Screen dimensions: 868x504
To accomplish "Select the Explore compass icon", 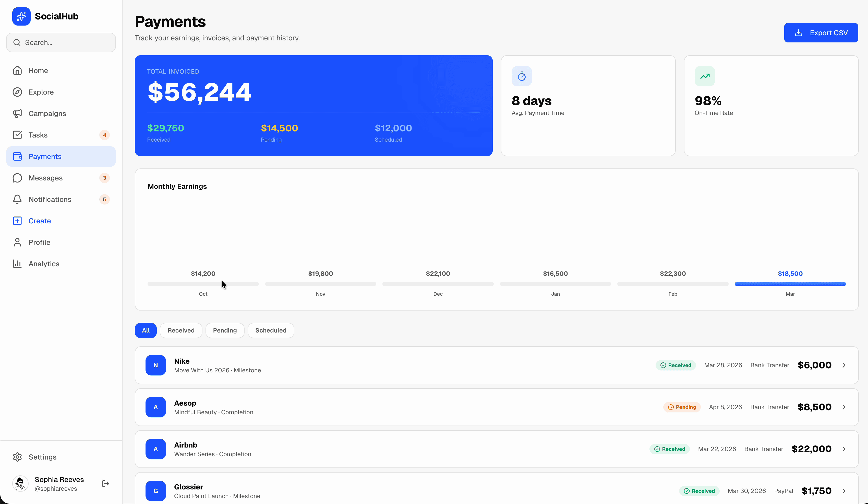I will [18, 92].
